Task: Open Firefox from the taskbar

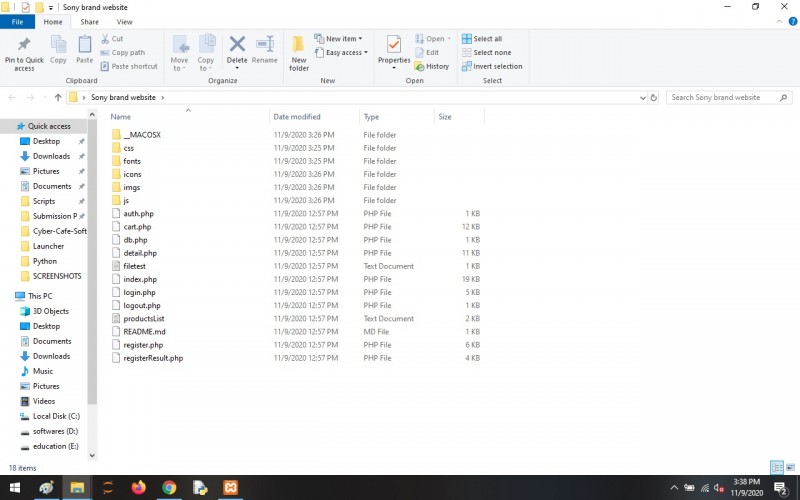Action: 138,488
